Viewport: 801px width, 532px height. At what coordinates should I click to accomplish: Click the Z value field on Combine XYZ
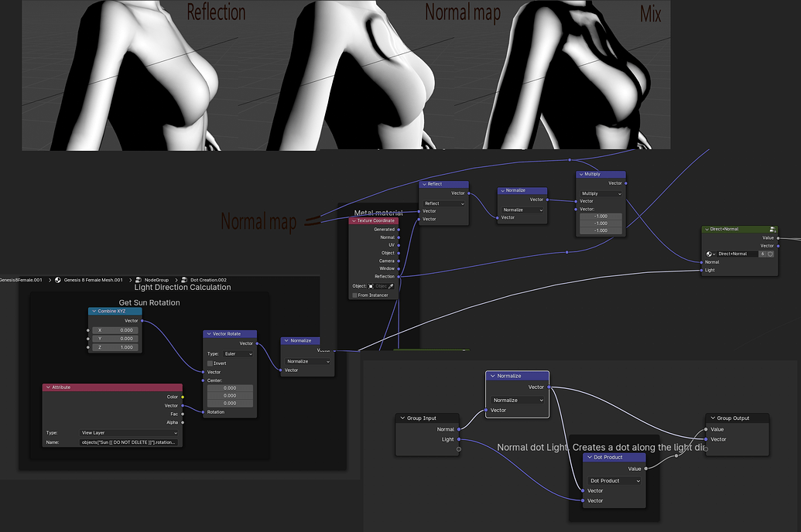click(x=115, y=347)
